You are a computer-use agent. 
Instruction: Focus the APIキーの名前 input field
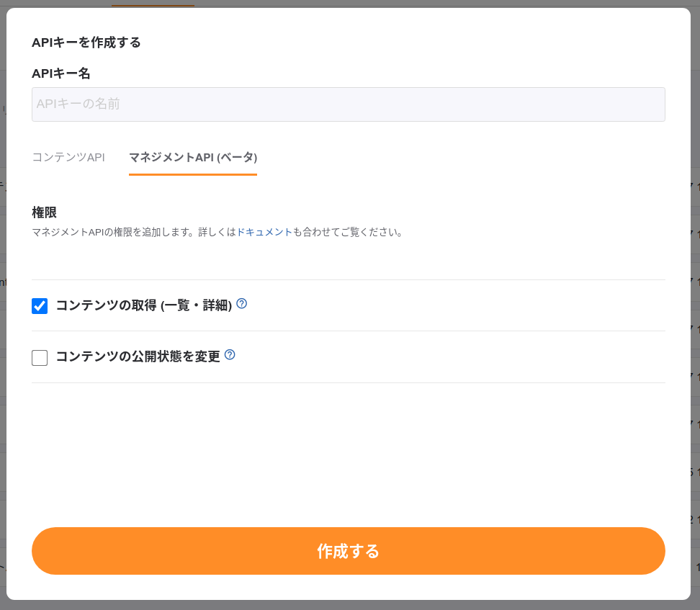point(348,104)
